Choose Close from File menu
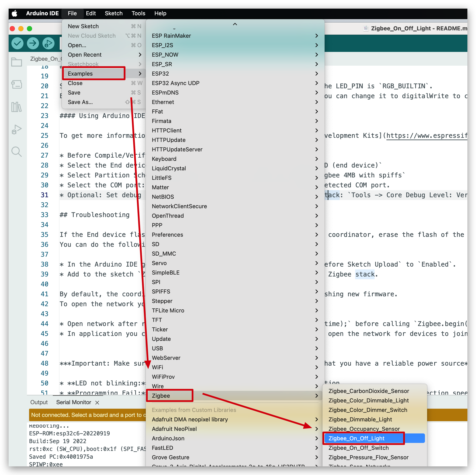 tap(104, 83)
